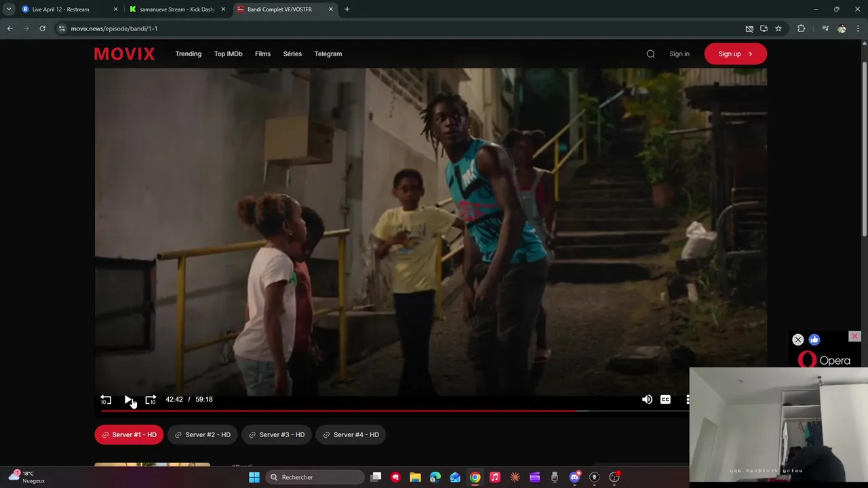
Task: Open Trending in the Movix nav
Action: click(x=189, y=54)
